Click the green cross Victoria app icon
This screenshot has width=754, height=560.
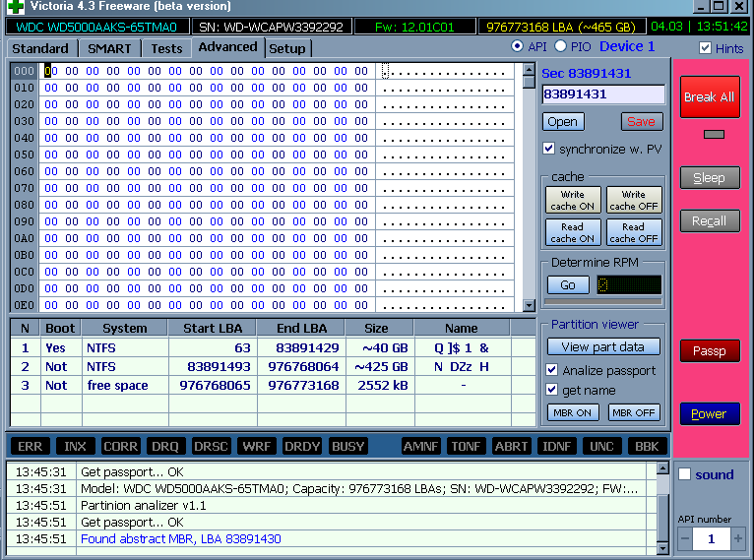coord(15,7)
